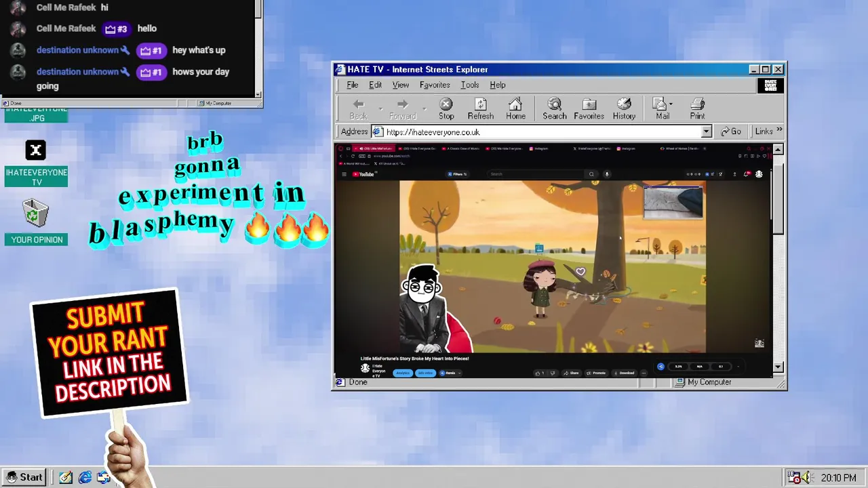Click the notepad icon in taskbar quick launch
The image size is (868, 488).
66,477
